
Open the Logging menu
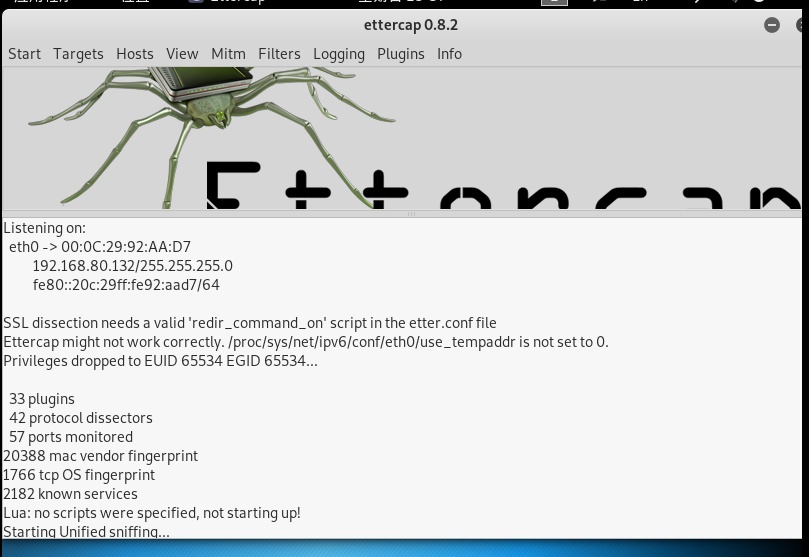click(x=339, y=54)
